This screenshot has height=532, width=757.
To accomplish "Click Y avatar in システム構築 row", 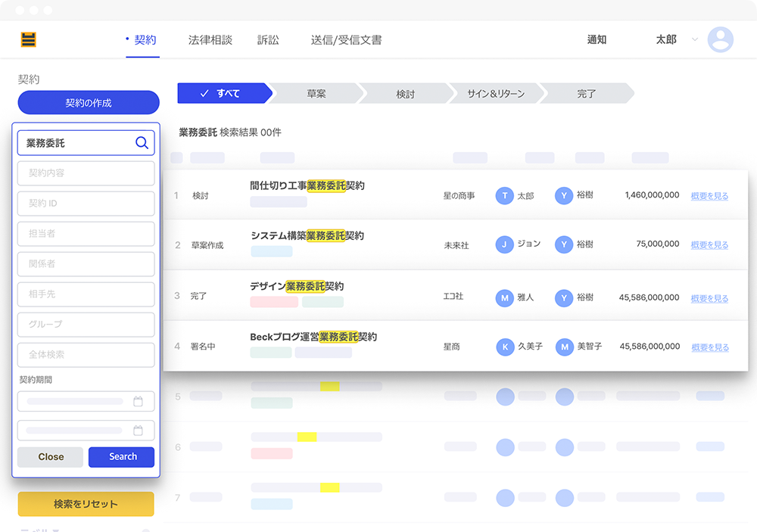I will pos(563,244).
